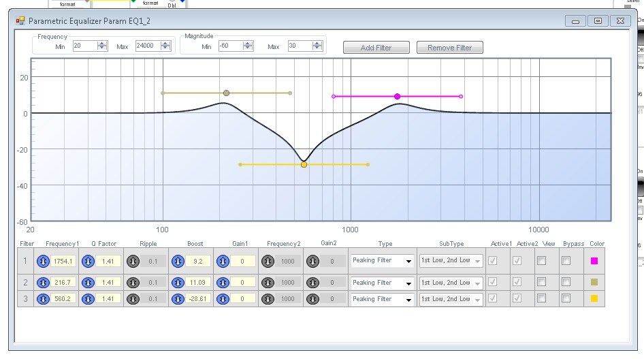Screen dimensions: 644x359
Task: Click the Magnitude Min value field
Action: 230,46
